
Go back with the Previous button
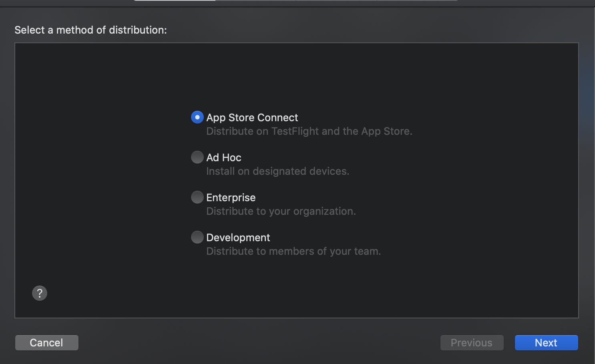(x=472, y=343)
